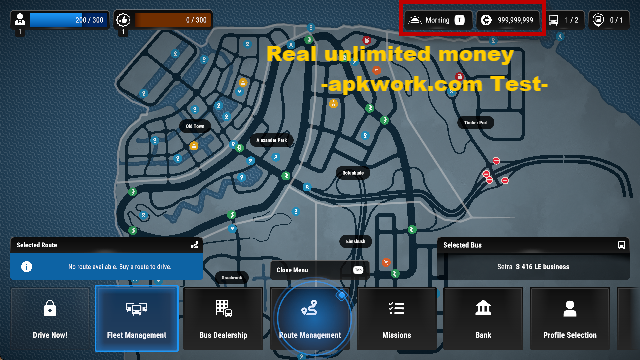Click the routes count 0/1 indicator
640x360 pixels.
click(x=608, y=20)
